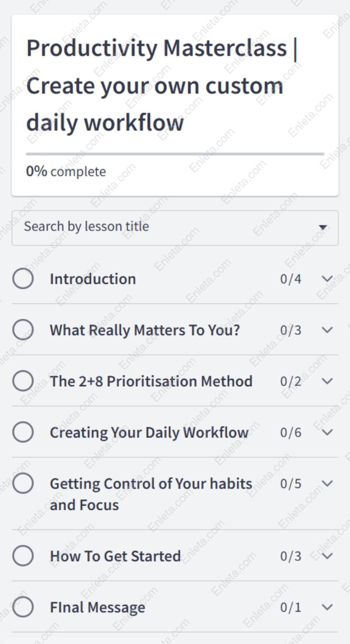The width and height of the screenshot is (350, 644).
Task: Select the progress circle next to How To Get Started
Action: point(23,555)
